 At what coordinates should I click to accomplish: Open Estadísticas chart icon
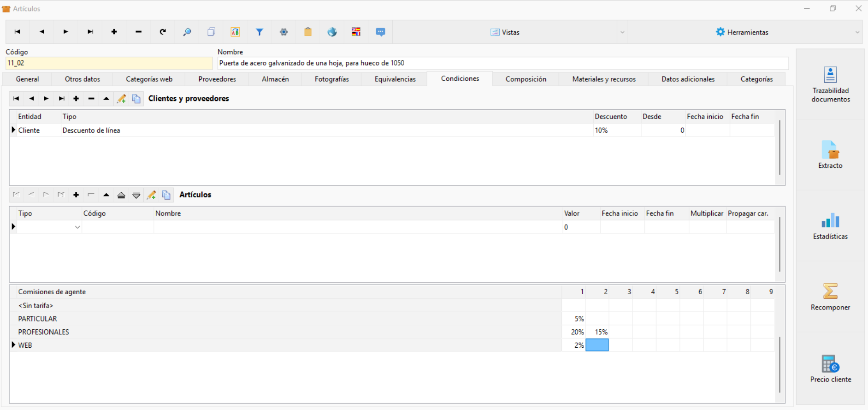pyautogui.click(x=830, y=226)
